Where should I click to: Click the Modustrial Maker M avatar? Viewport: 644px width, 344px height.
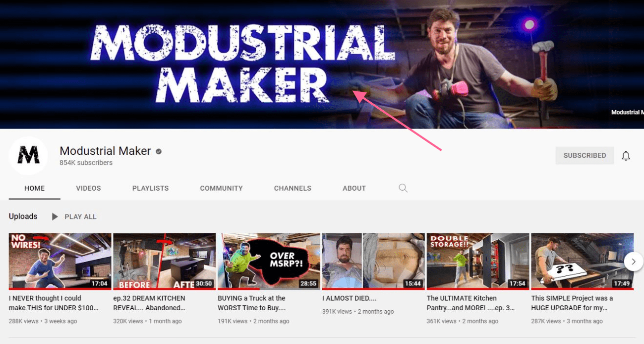coord(28,155)
